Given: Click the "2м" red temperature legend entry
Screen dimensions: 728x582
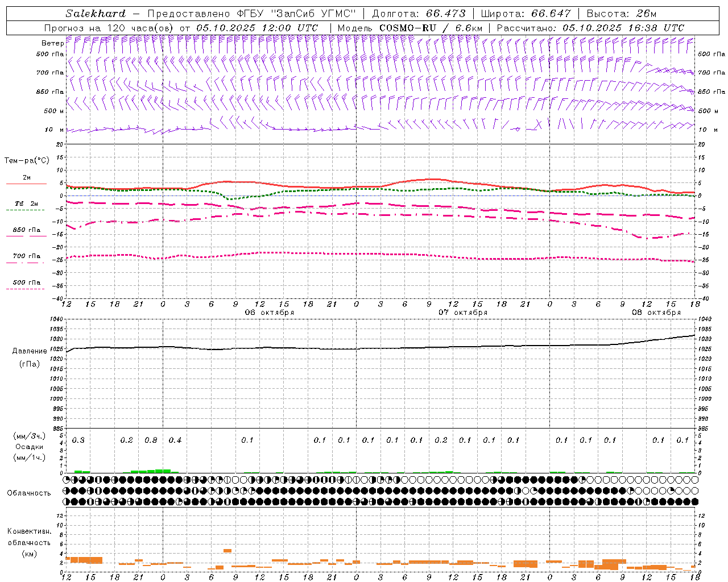Looking at the screenshot, I should click(x=27, y=178).
